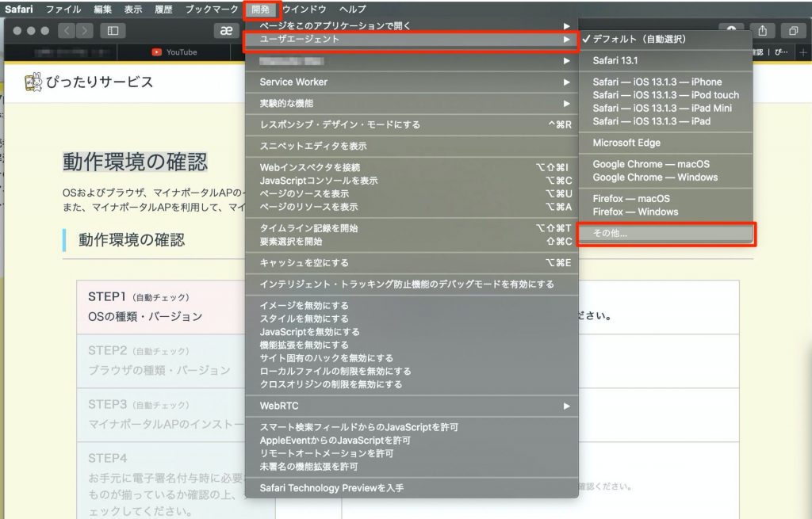Select Microsoft Edge user agent
The image size is (812, 519).
click(665, 143)
